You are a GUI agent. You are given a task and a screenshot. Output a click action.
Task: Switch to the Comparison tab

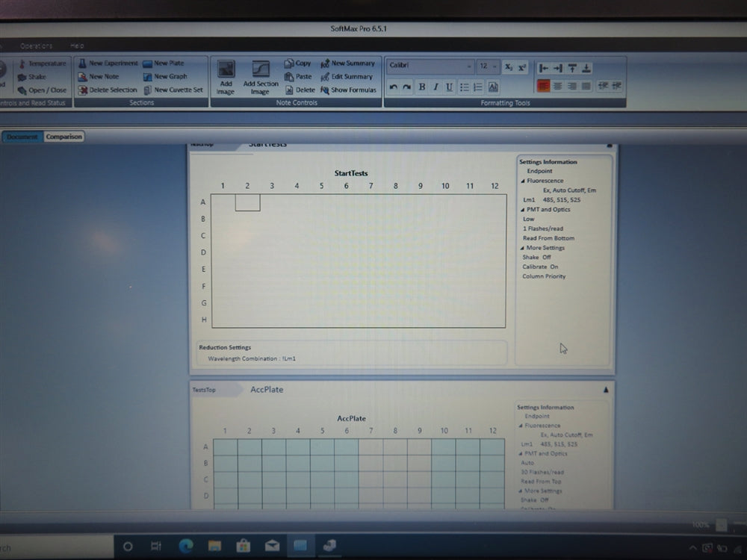point(63,137)
